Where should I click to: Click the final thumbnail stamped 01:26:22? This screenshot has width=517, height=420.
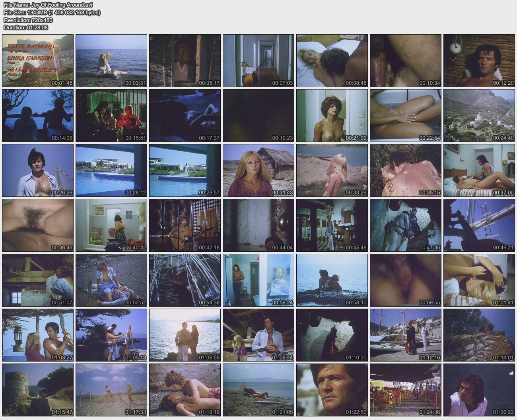(479, 390)
